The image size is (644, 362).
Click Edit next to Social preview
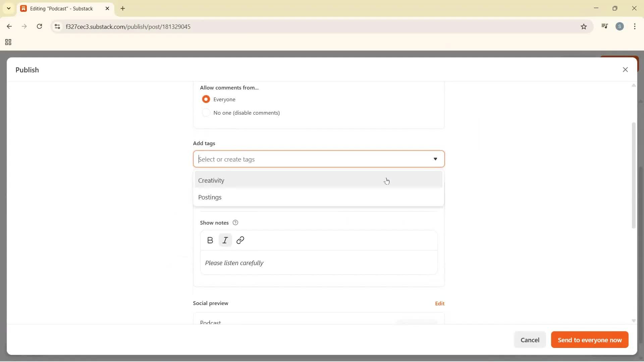440,303
